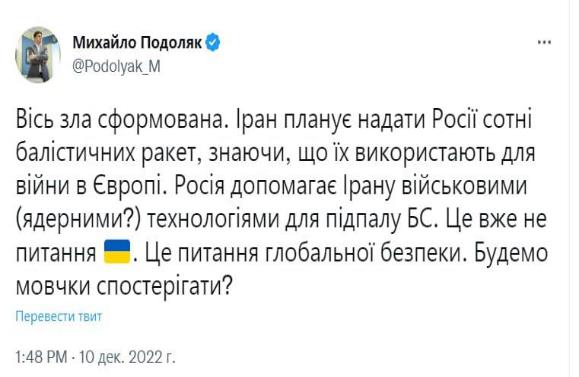Viewport: 579px width, 377px height.
Task: Click the Ukraine flag emoji
Action: pyautogui.click(x=117, y=252)
